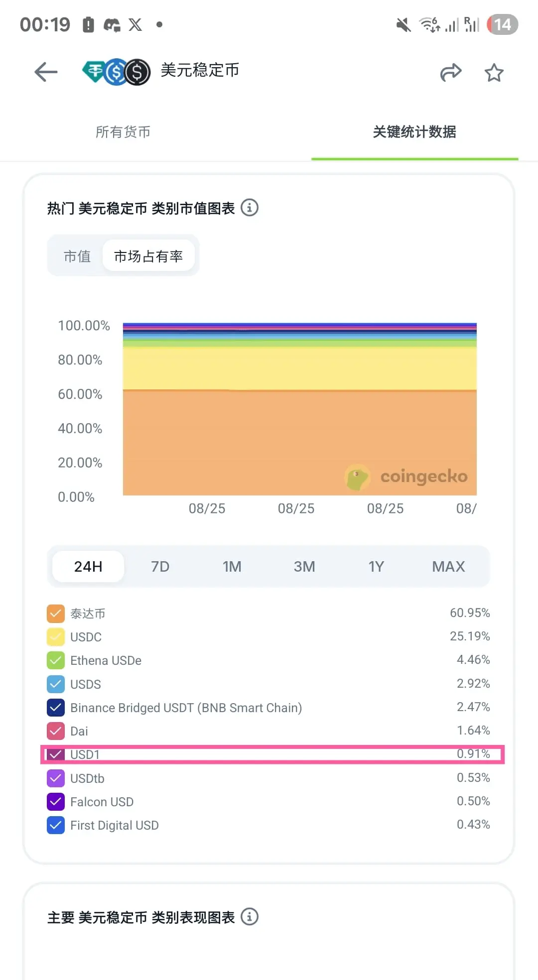The image size is (538, 980).
Task: Switch to the 所有货币 tab
Action: point(123,132)
